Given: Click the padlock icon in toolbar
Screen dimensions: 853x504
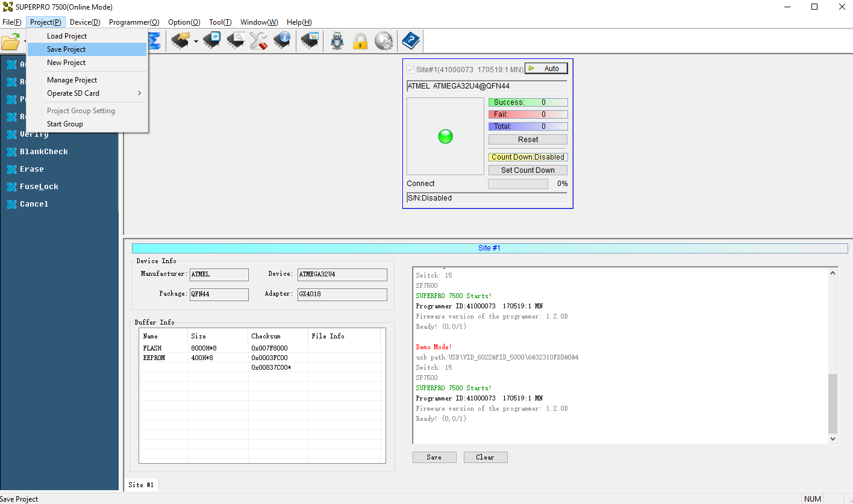Looking at the screenshot, I should tap(360, 41).
